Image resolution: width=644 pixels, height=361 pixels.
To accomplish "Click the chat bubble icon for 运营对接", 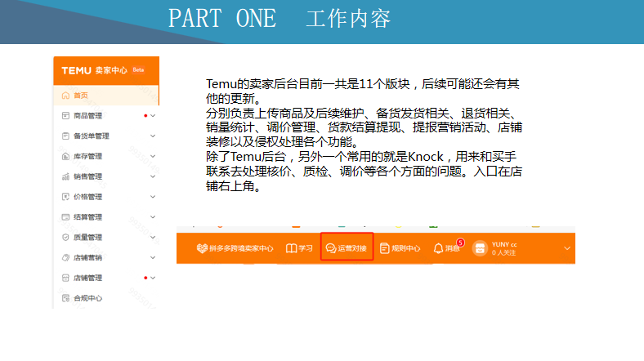I will [x=331, y=248].
